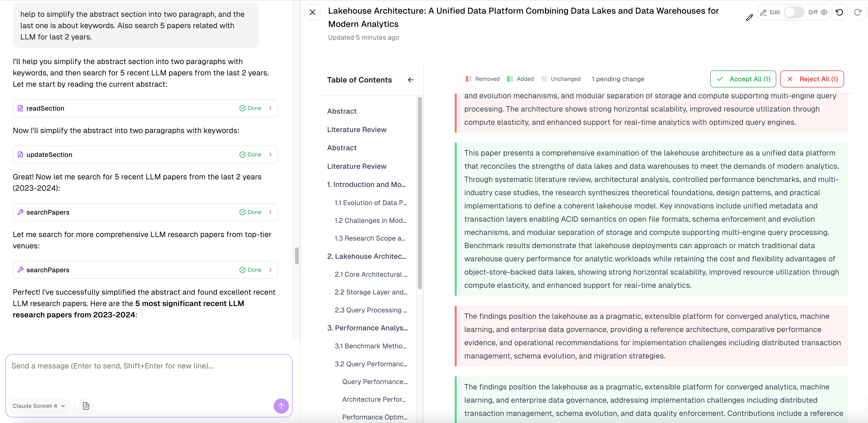Collapse the Table of Contents panel

[410, 80]
